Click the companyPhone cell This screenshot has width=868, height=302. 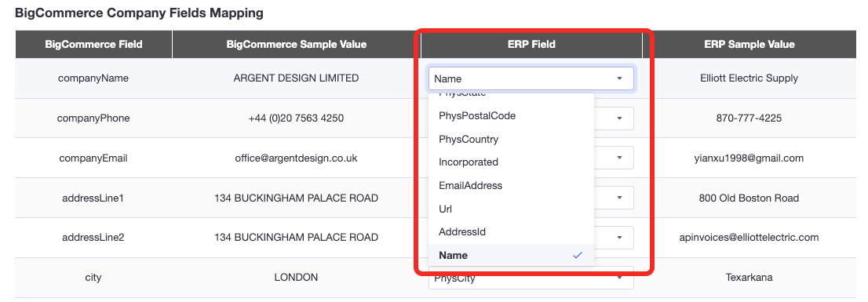93,118
